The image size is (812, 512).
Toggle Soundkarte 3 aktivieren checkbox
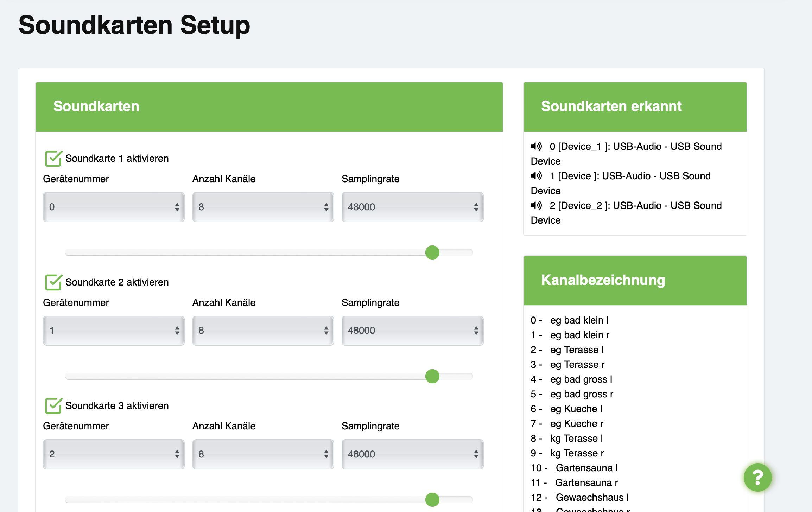53,406
